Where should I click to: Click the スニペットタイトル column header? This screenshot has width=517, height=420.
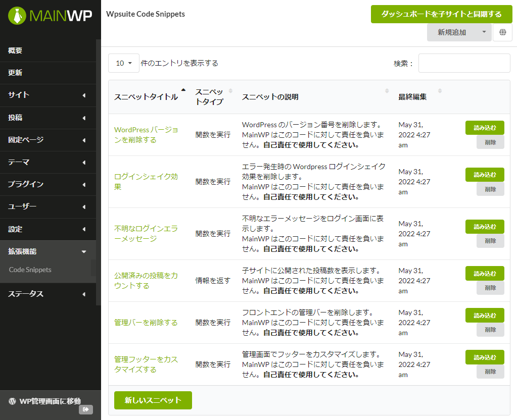[x=146, y=97]
